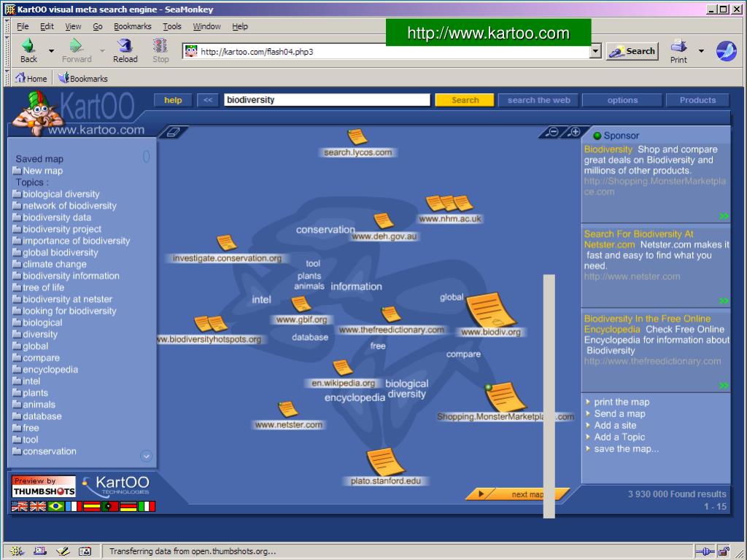Open the Print options dropdown arrow
Image resolution: width=747 pixels, height=560 pixels.
701,50
